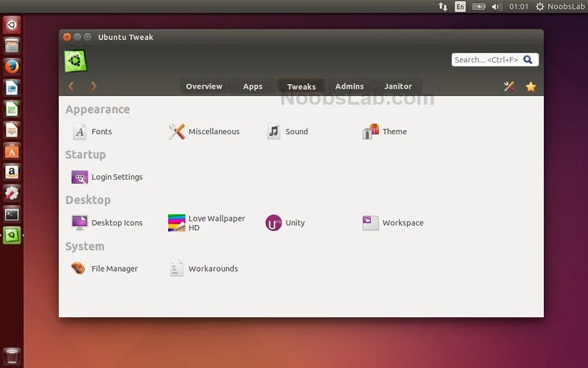Open the Love Wallpaper HD icon
588x368 pixels.
coord(176,223)
